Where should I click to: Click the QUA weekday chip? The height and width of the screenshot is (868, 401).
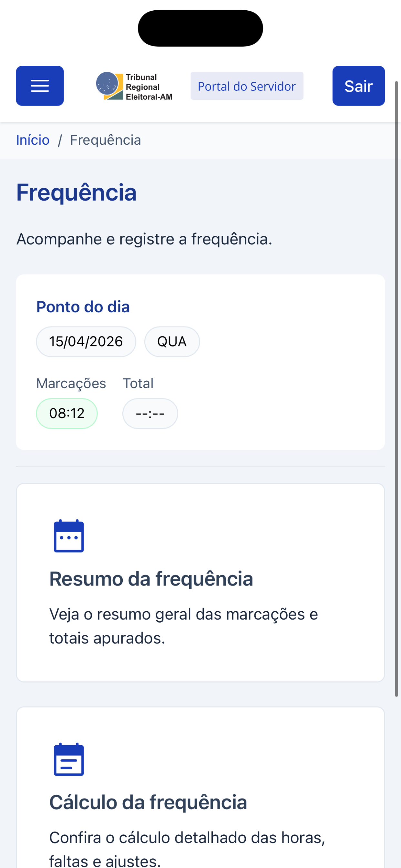click(x=172, y=342)
